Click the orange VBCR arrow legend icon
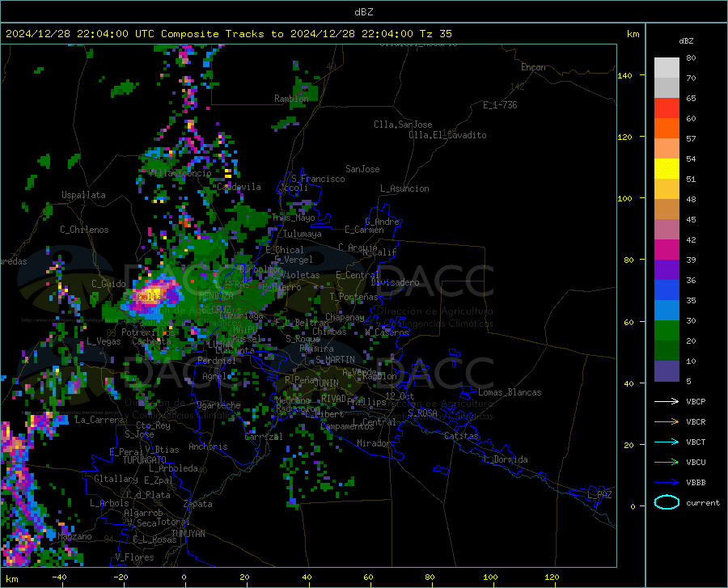Screen dimensions: 728x588 [x=667, y=422]
